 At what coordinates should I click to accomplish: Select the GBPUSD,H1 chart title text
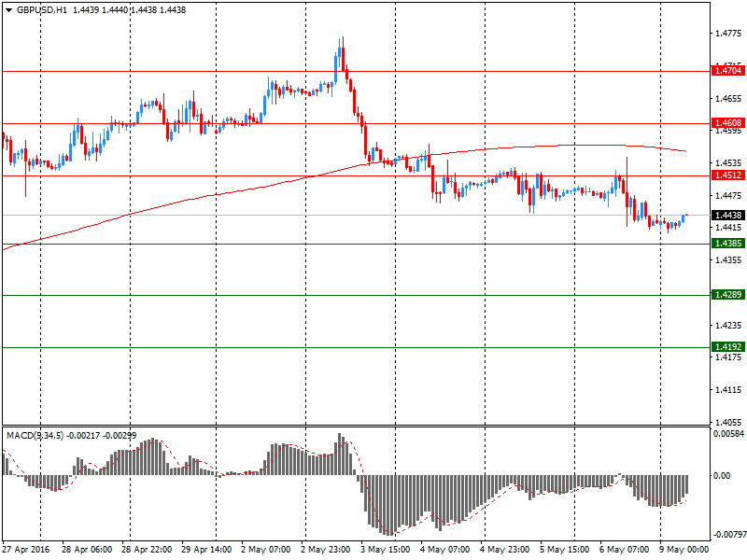42,10
